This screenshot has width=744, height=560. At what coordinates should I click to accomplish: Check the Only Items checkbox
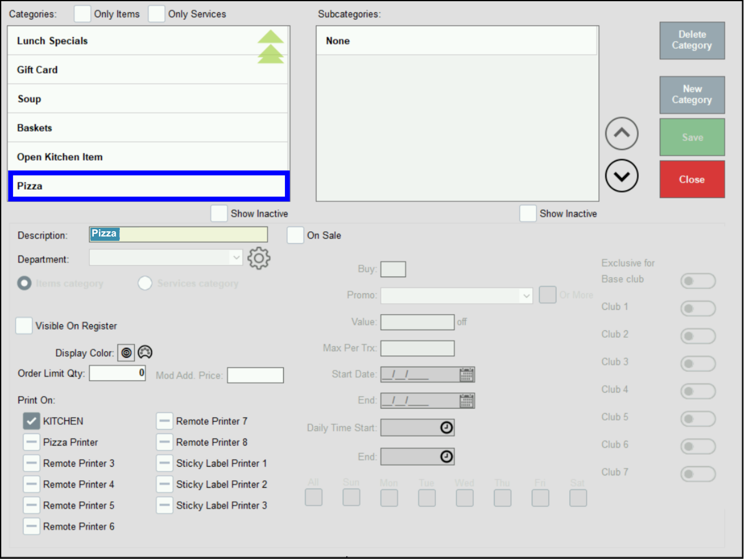(82, 14)
